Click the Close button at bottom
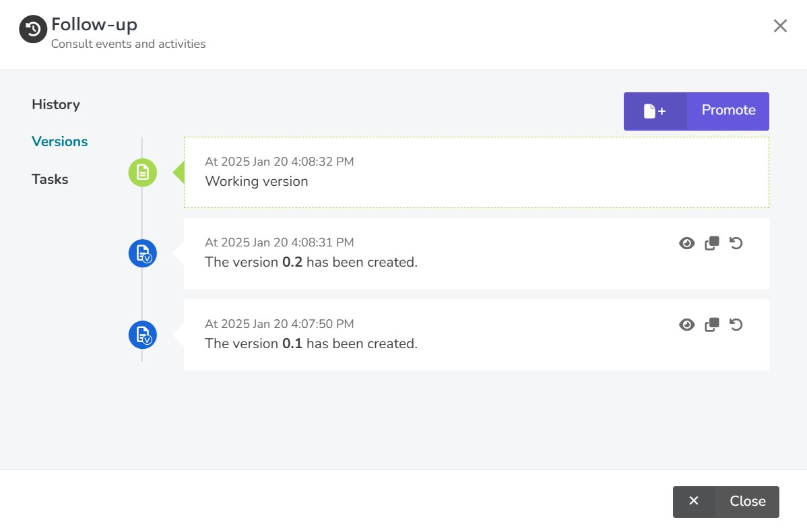Image resolution: width=807 pixels, height=532 pixels. pos(725,502)
